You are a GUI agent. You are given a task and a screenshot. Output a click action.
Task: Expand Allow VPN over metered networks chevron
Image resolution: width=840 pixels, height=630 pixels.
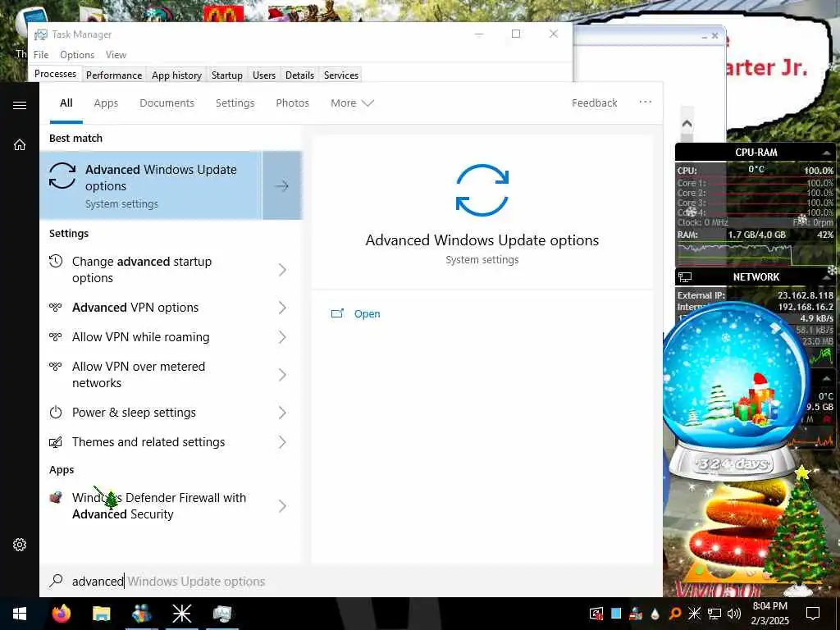[282, 374]
